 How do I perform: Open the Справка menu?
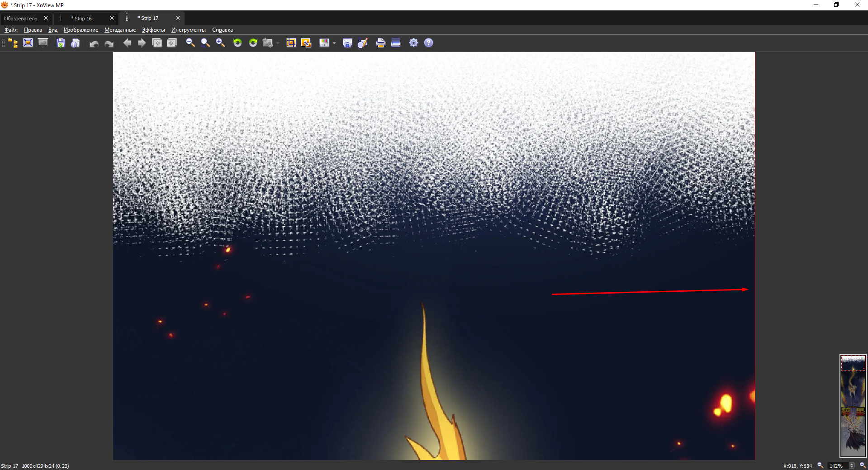click(223, 30)
